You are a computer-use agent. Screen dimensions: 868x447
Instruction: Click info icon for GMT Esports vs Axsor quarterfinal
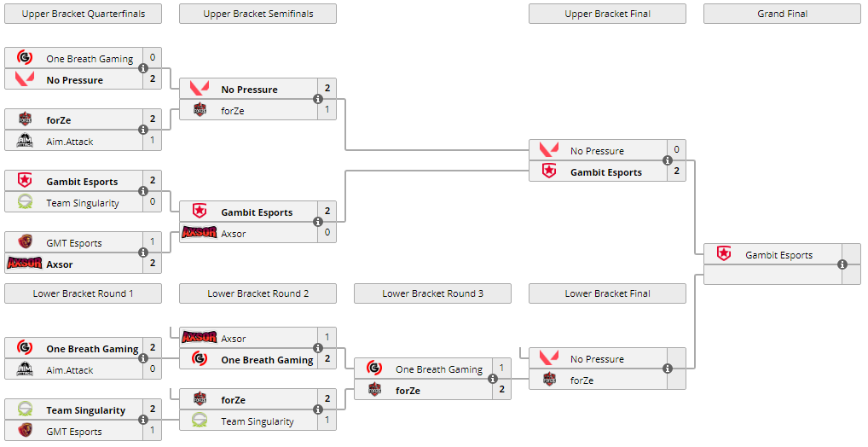pos(143,253)
